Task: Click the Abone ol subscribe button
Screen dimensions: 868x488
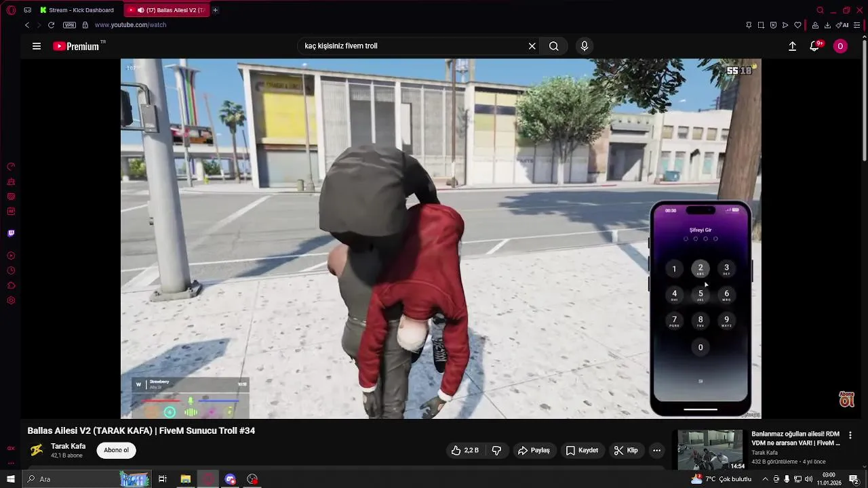Action: coord(116,450)
